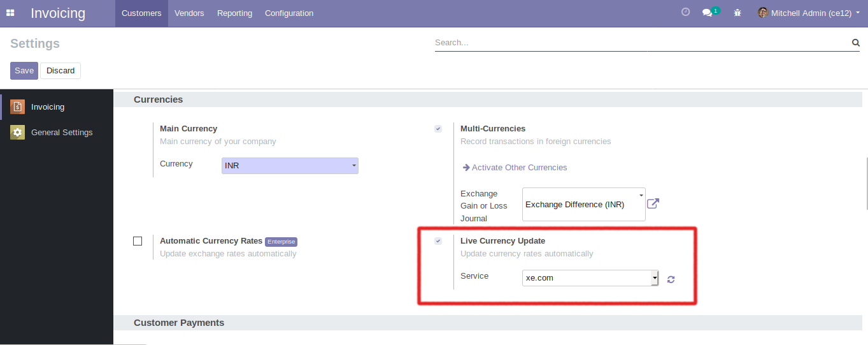
Task: Click the refresh currency rates icon
Action: [671, 279]
